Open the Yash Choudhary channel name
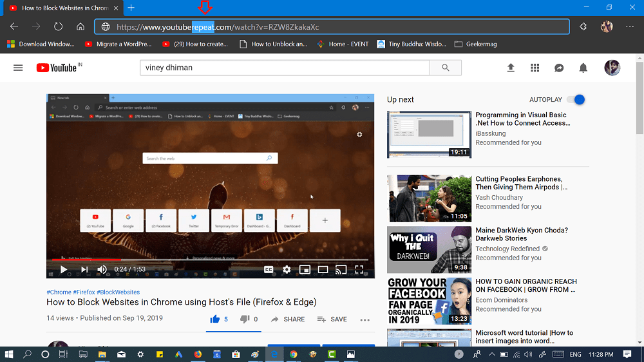Screen dimensions: 644x362 coord(499,197)
